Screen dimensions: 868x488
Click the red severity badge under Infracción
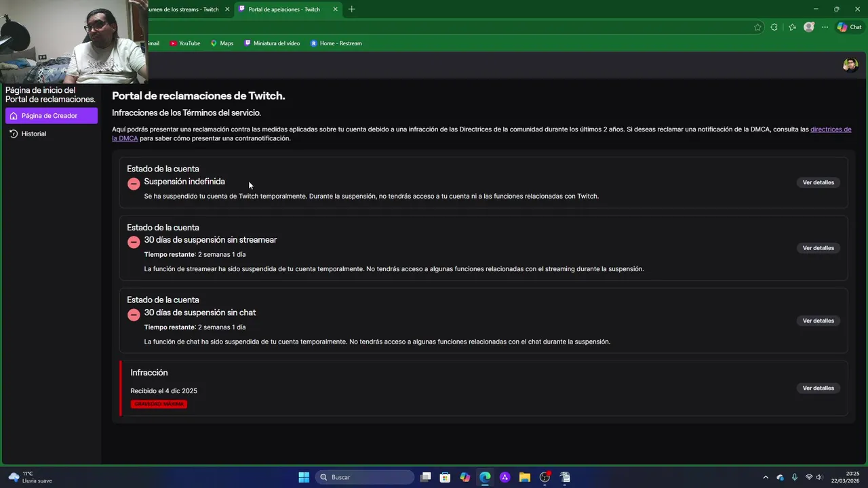pyautogui.click(x=159, y=404)
